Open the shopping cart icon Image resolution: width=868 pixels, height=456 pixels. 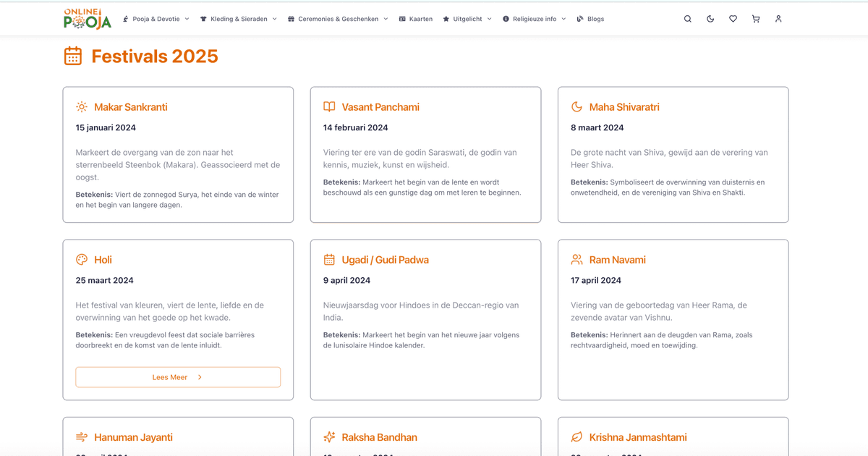coord(756,19)
